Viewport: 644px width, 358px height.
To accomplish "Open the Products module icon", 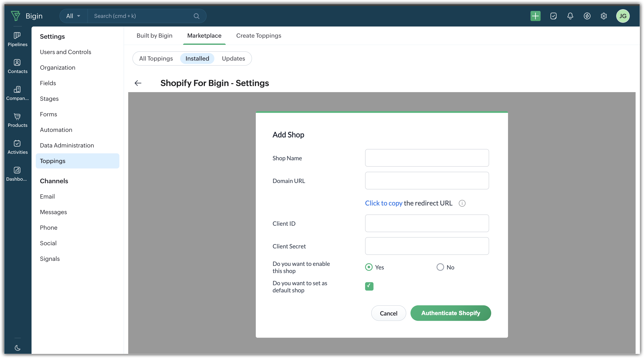I will point(17,120).
